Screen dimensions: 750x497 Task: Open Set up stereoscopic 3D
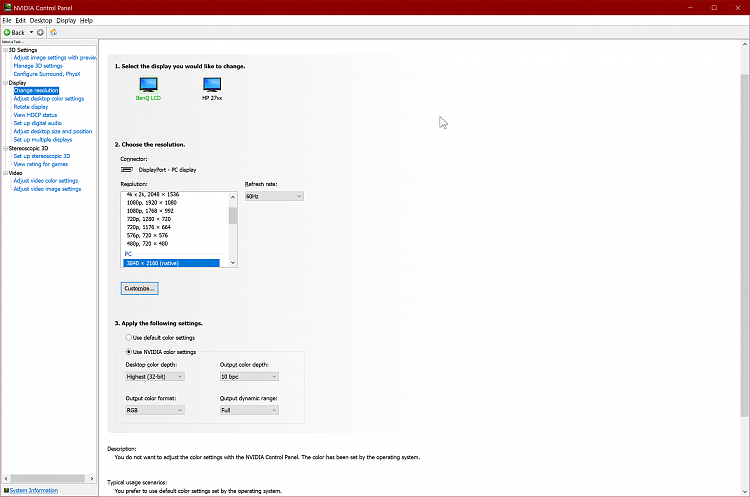tap(42, 156)
